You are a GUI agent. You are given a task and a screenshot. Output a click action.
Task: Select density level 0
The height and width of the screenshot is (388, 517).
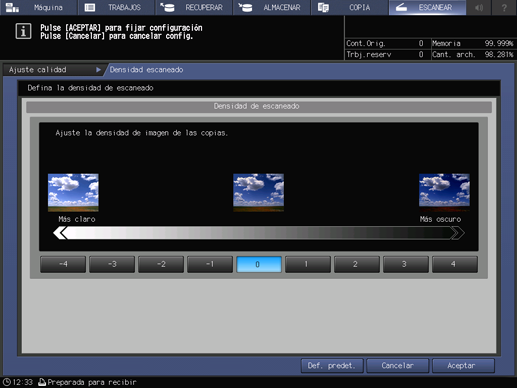tap(259, 264)
